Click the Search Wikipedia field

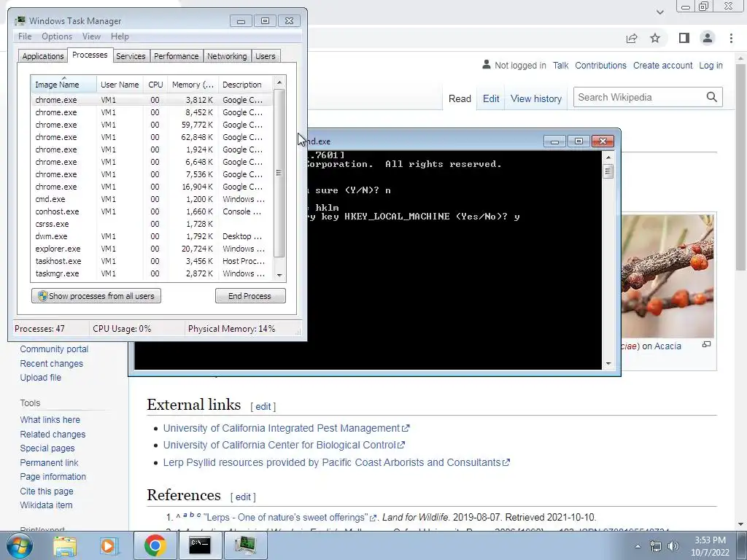640,97
